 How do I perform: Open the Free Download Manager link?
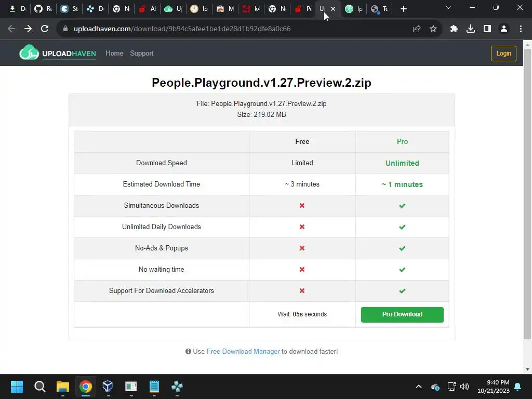243,352
